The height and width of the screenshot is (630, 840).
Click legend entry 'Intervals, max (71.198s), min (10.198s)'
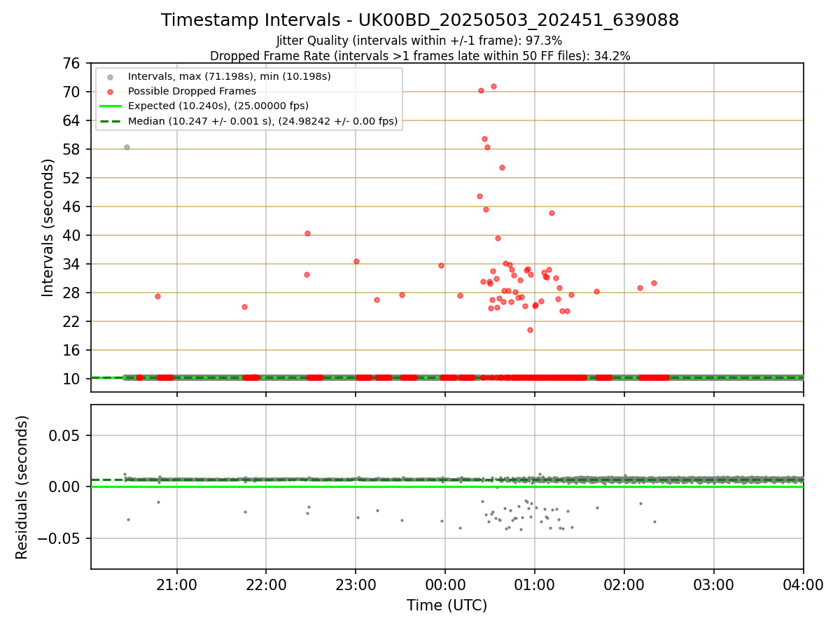(x=230, y=76)
